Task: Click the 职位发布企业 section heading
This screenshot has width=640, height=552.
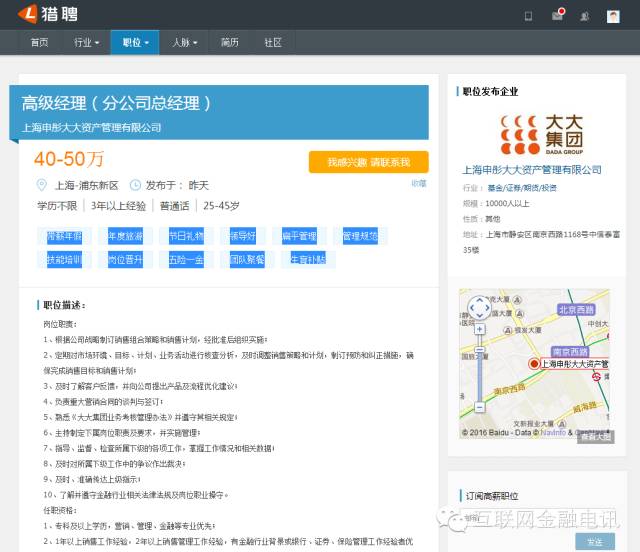Action: (x=490, y=91)
